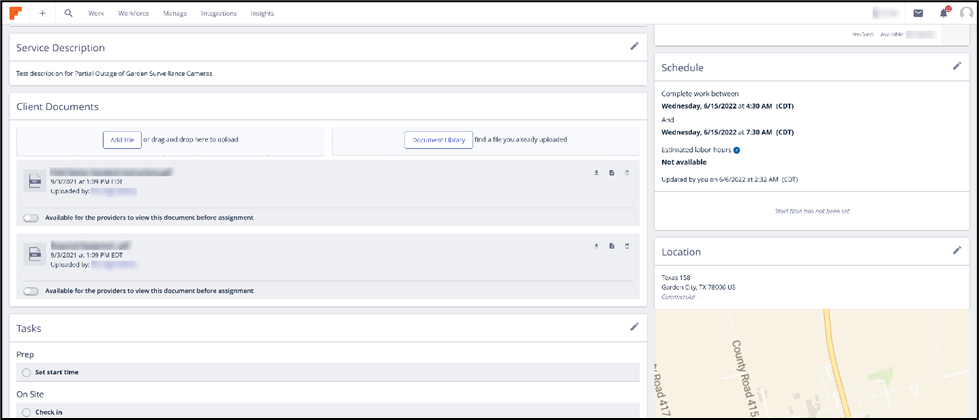Click the plus icon to create new

tap(42, 13)
